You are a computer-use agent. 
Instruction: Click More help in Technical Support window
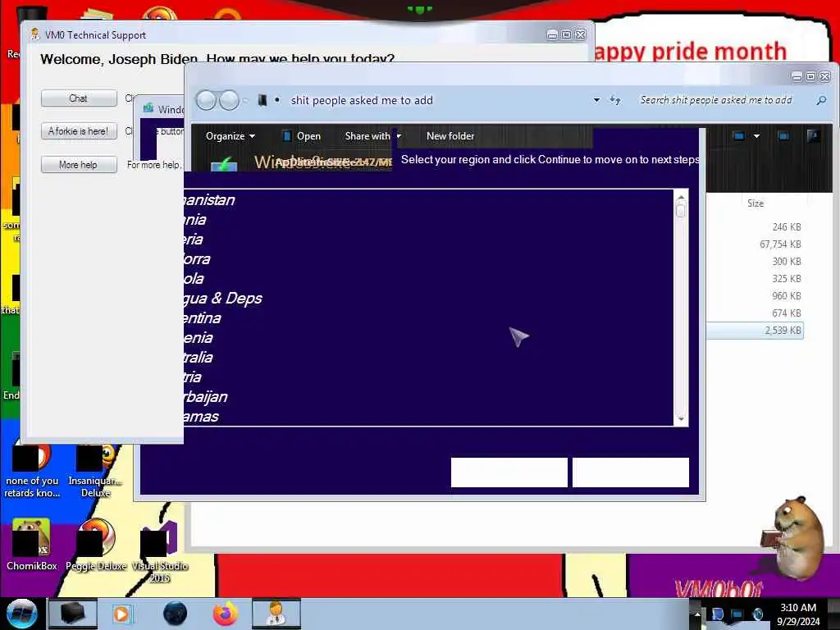(79, 164)
